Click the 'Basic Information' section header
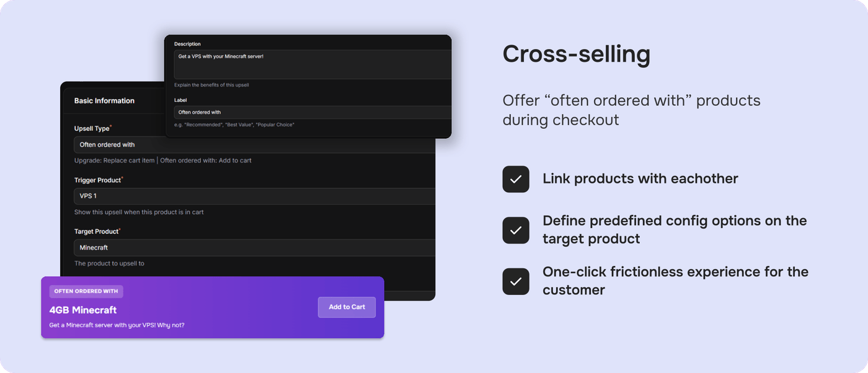 point(104,100)
